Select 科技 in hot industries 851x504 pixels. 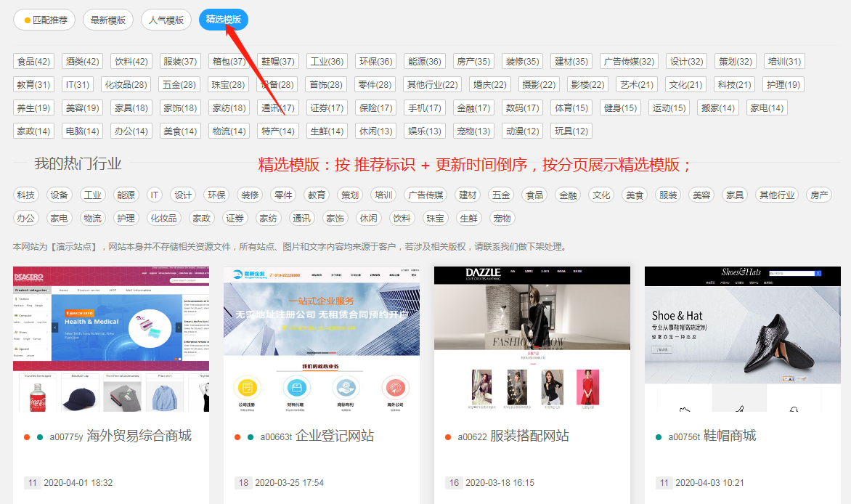pos(26,195)
